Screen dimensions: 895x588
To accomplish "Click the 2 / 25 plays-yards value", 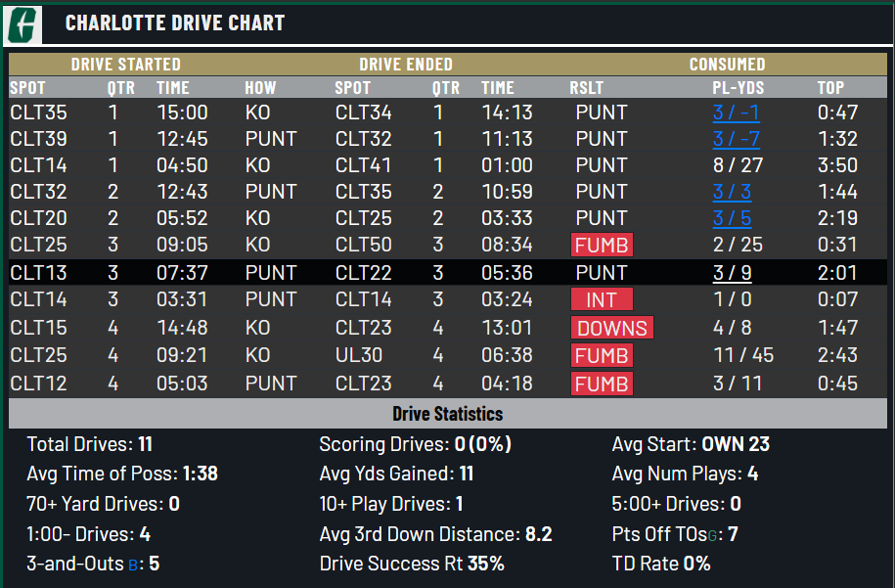I will coord(738,245).
